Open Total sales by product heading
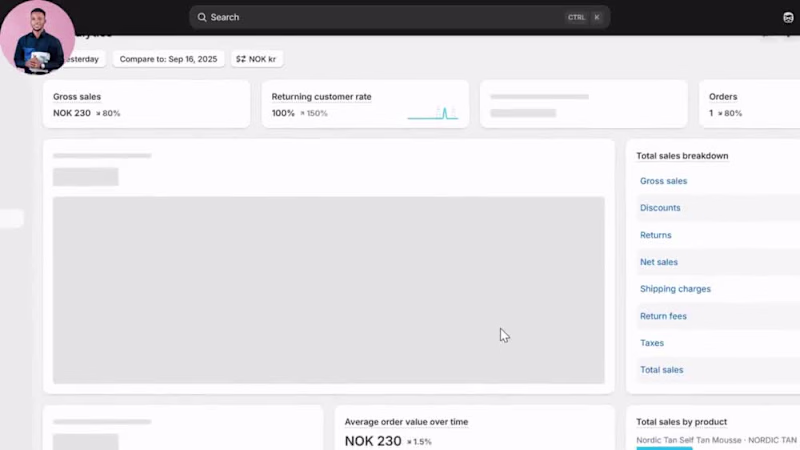This screenshot has width=800, height=450. [x=681, y=422]
